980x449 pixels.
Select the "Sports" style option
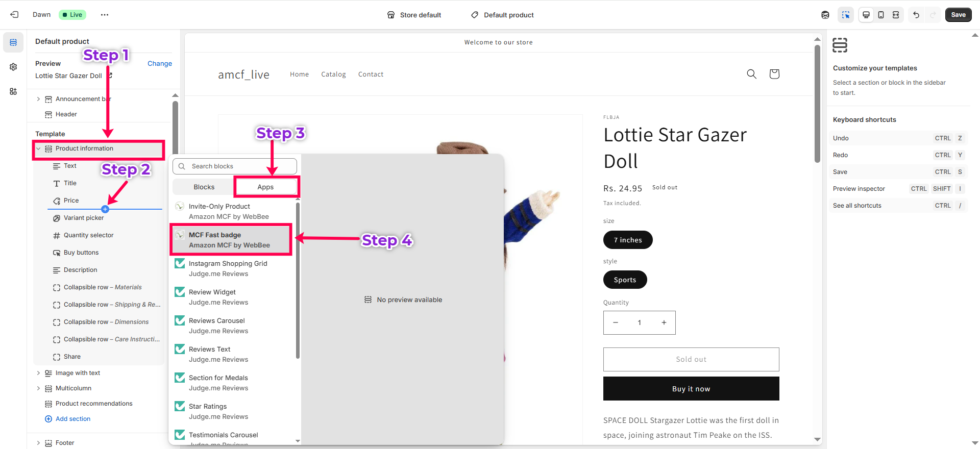625,280
